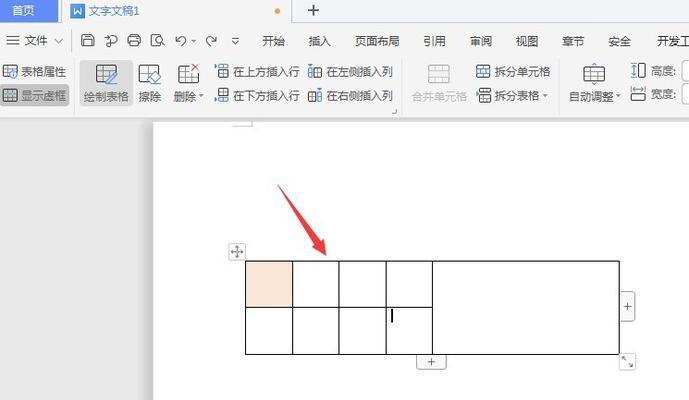689x400 pixels.
Task: Click the 删除 delete table icon
Action: (188, 74)
